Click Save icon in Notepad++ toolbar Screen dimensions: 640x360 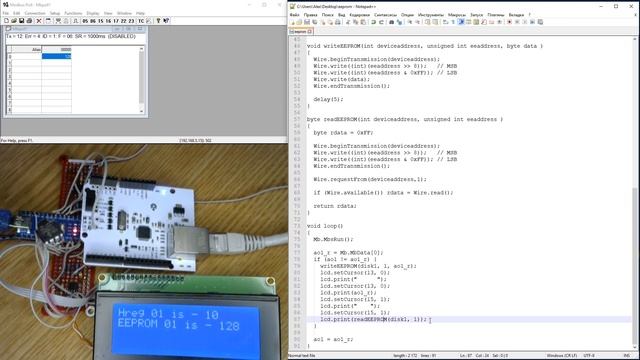point(307,22)
